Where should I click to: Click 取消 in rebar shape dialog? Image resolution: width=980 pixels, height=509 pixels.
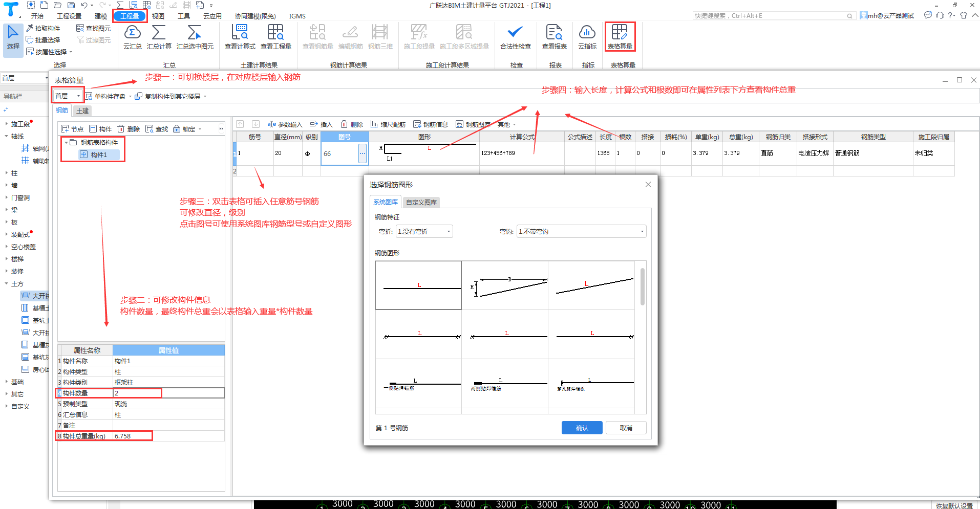pos(626,428)
